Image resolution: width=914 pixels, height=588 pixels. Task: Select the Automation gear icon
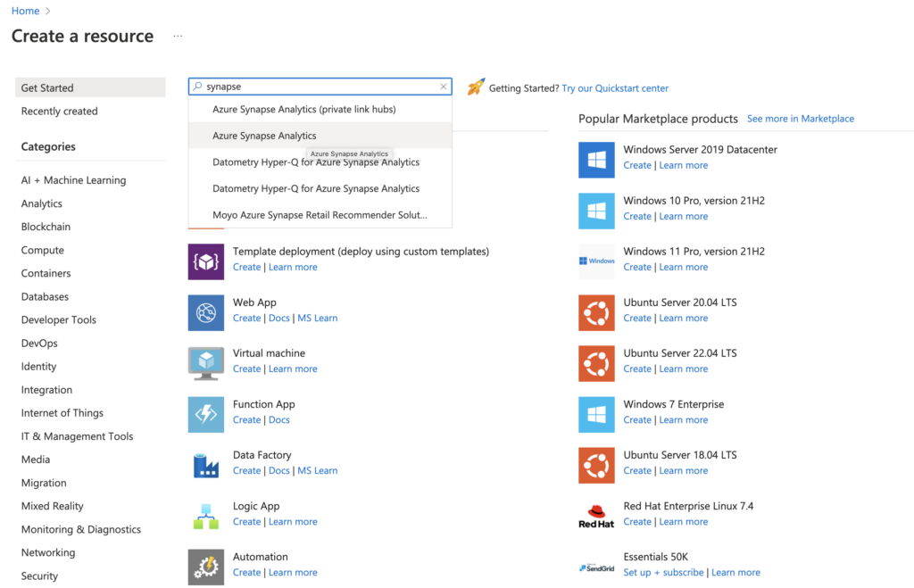tap(206, 566)
